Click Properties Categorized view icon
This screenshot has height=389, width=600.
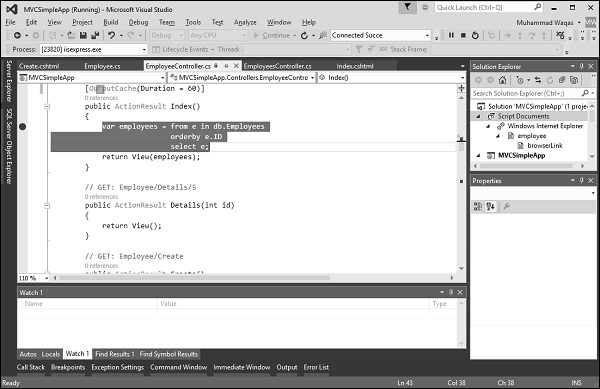coord(478,207)
